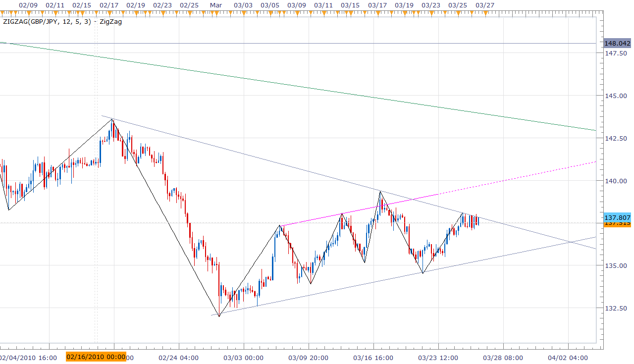Click the point where the purple trendlines cross
This screenshot has width=634, height=364.
click(572, 242)
